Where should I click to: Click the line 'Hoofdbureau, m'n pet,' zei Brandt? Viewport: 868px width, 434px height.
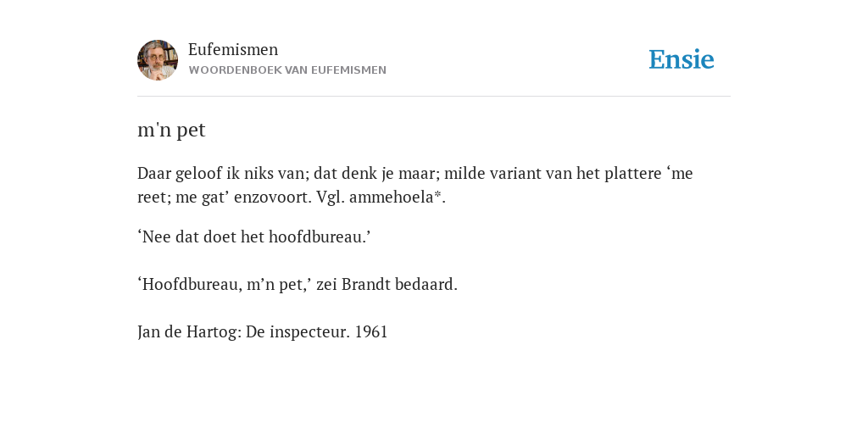pyautogui.click(x=298, y=285)
